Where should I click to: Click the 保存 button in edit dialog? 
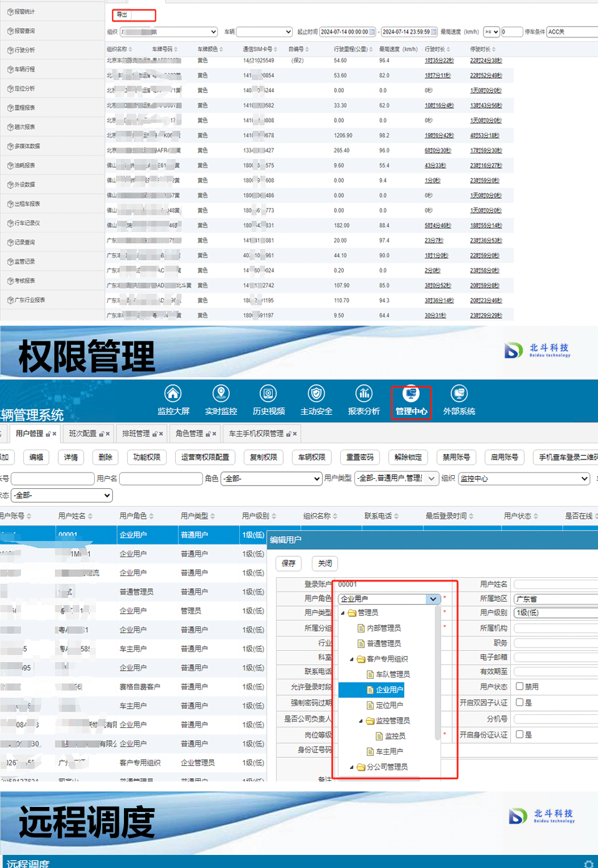[x=288, y=564]
